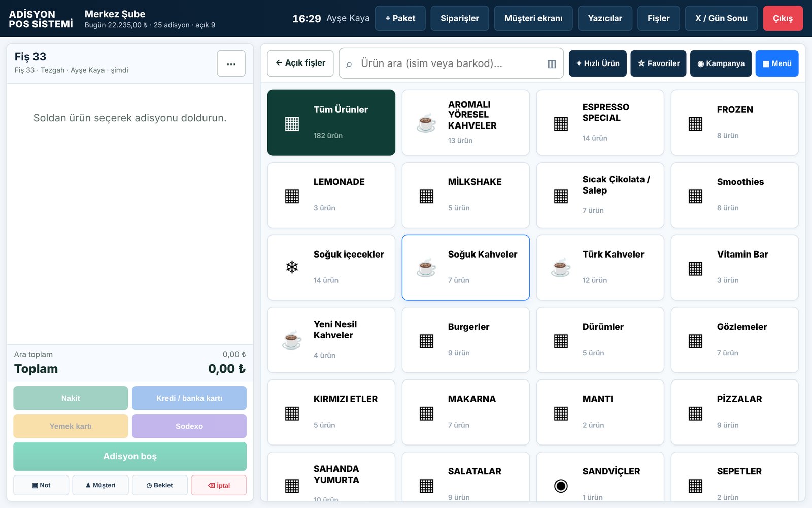Click the grid icon on Burgerler card

[x=426, y=341]
